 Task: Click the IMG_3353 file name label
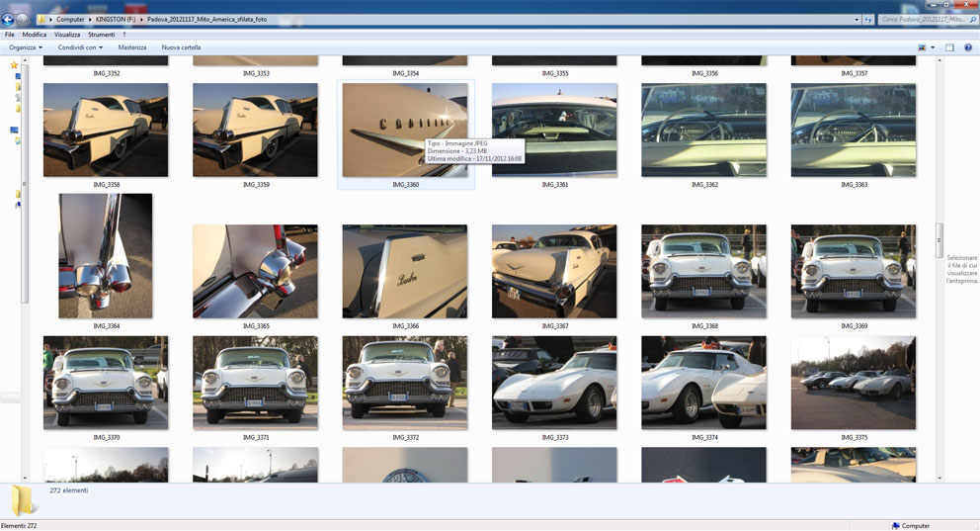click(x=256, y=74)
